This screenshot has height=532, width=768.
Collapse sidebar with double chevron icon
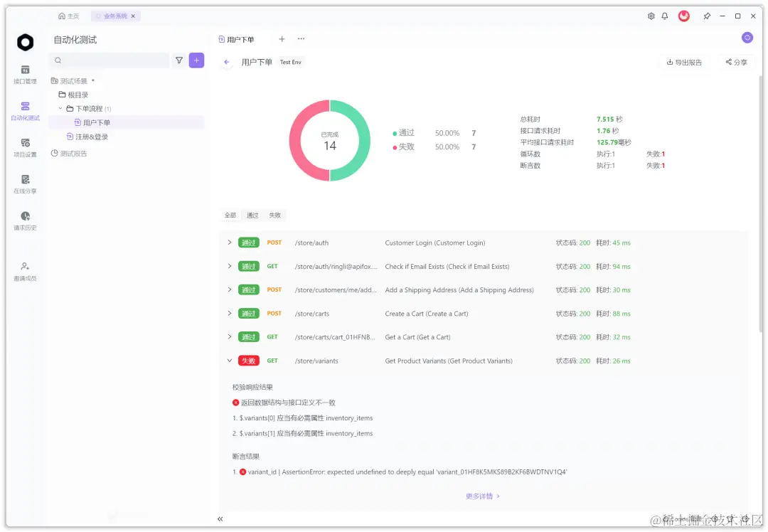click(x=220, y=518)
